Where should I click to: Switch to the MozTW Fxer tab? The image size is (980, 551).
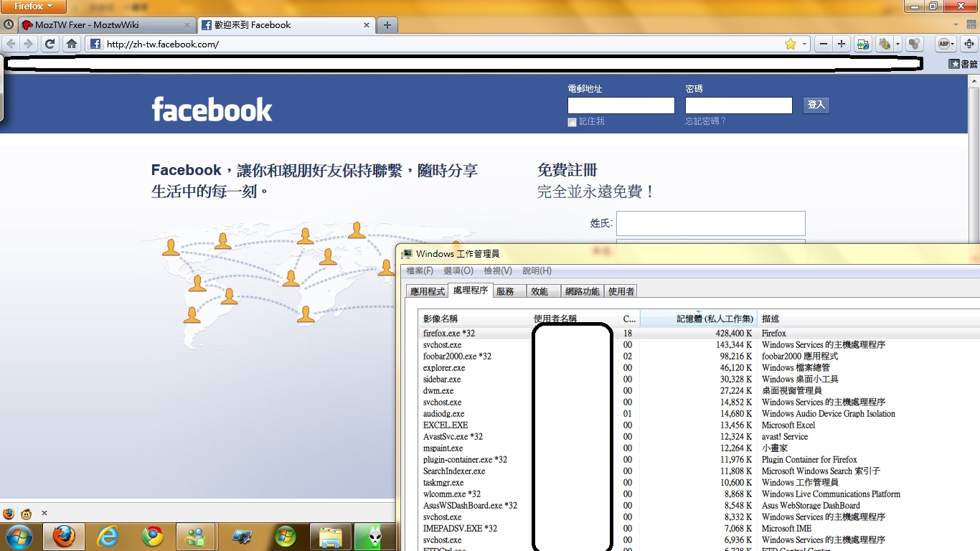coord(100,25)
